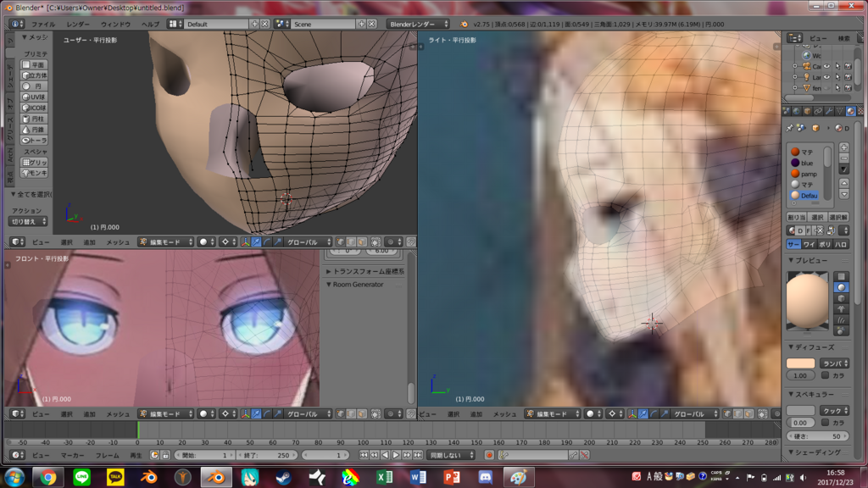Select the pamp material slot
The image size is (868, 488).
point(807,174)
